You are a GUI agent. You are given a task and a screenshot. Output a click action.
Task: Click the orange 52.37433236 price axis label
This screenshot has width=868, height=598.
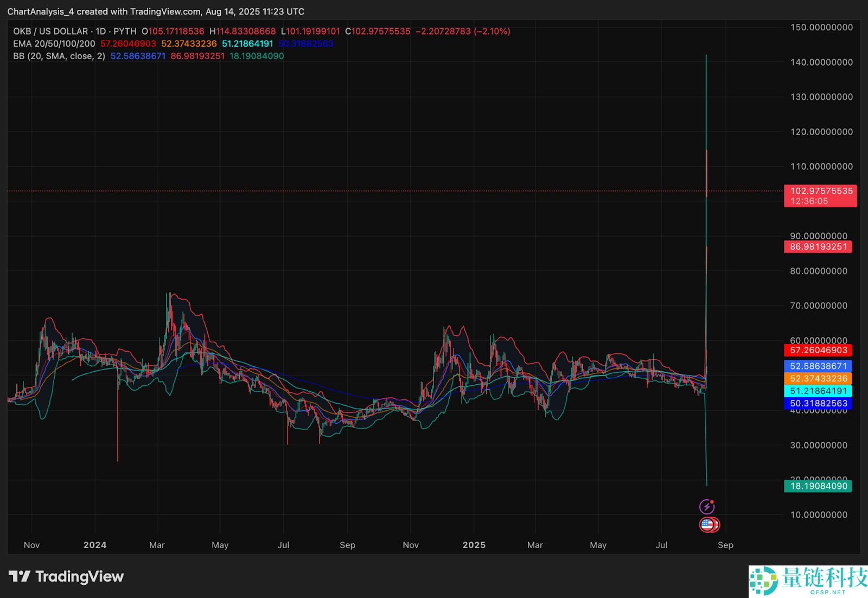pyautogui.click(x=818, y=379)
